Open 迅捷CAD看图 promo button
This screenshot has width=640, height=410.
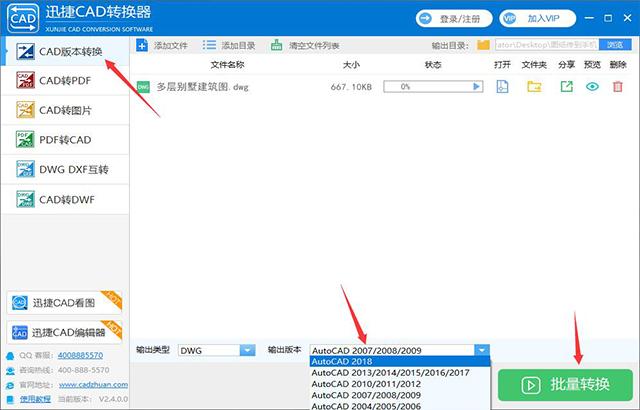[64, 303]
